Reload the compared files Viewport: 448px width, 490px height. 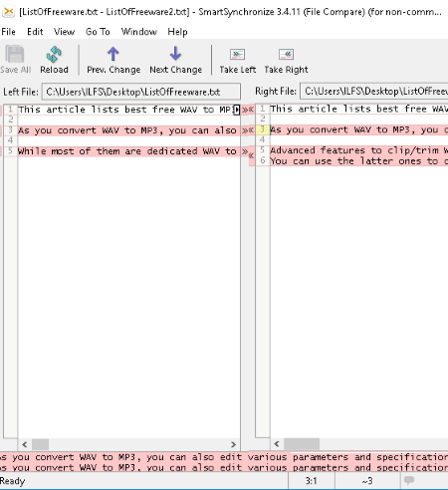54,54
